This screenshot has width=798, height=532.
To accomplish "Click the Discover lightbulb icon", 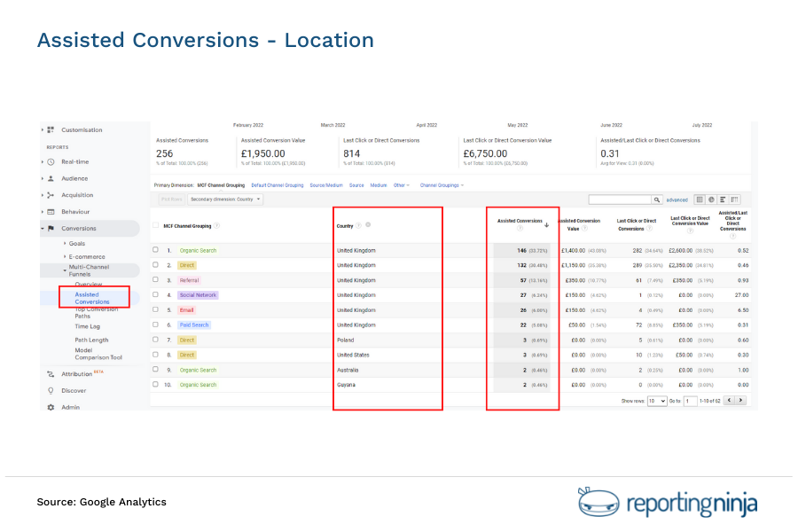I will (x=51, y=391).
